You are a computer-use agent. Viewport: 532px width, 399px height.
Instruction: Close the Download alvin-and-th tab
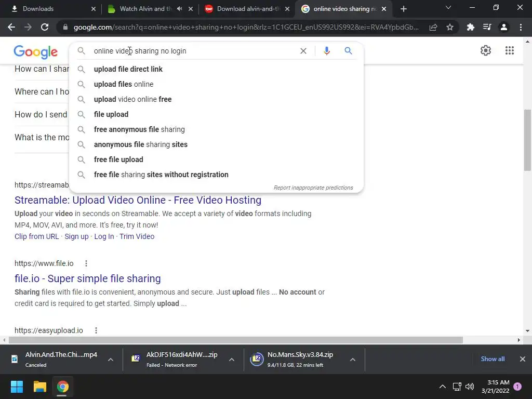(287, 9)
